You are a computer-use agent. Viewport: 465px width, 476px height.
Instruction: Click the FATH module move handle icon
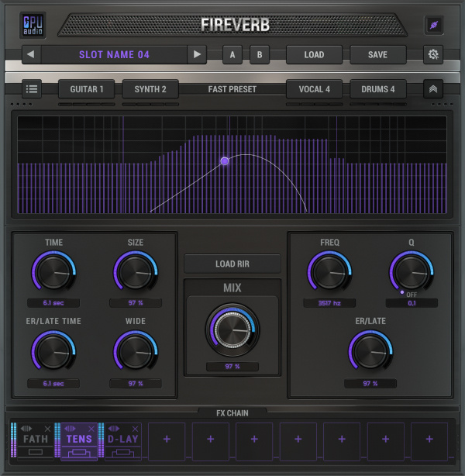(x=26, y=429)
